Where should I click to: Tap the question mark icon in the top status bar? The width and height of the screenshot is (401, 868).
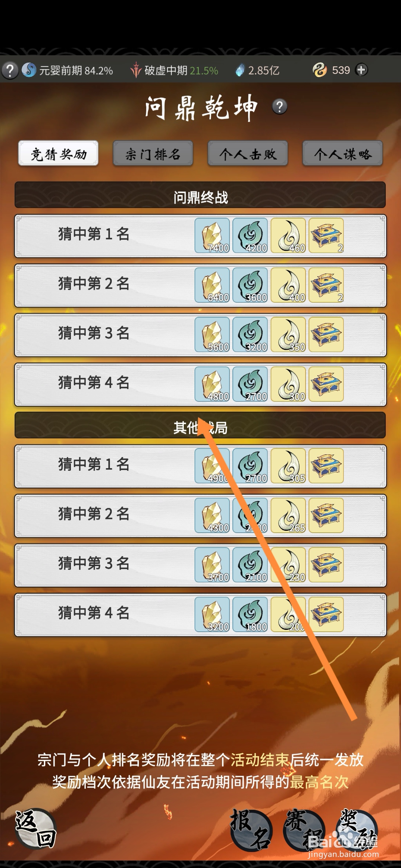pos(10,70)
